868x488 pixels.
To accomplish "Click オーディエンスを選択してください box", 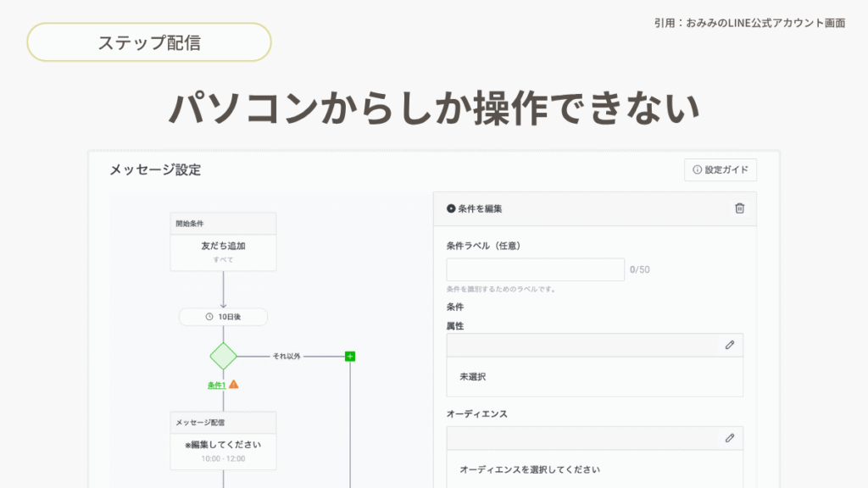I will click(x=594, y=469).
